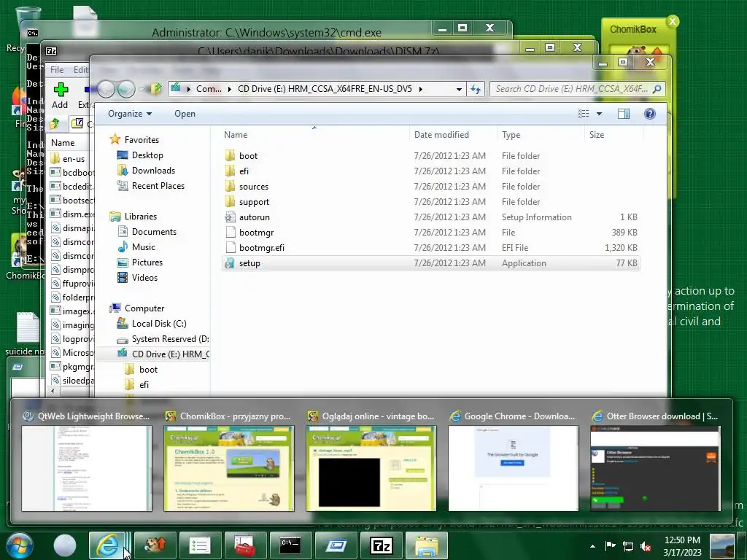Screen dimensions: 747x560
Task: Click the Open toolbar button
Action: click(x=185, y=113)
